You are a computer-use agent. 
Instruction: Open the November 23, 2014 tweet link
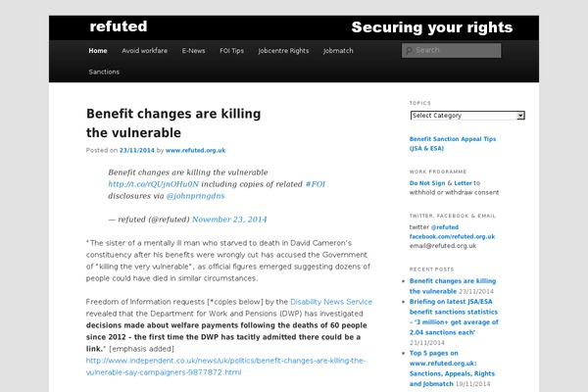pos(229,220)
